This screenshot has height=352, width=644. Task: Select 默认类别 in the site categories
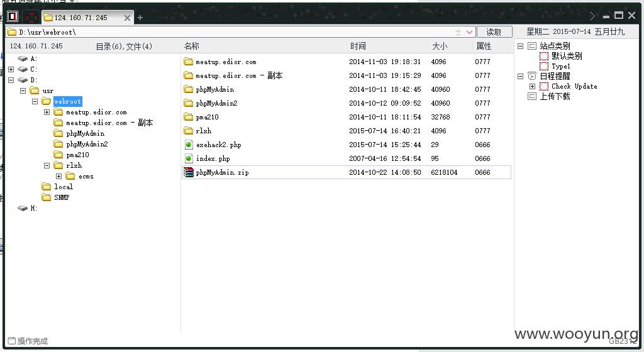tap(567, 56)
